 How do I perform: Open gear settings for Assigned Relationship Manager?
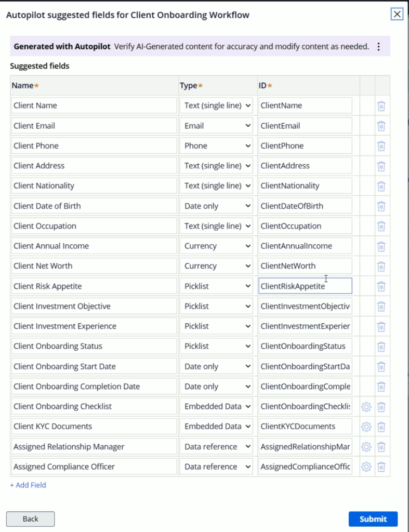pyautogui.click(x=366, y=447)
